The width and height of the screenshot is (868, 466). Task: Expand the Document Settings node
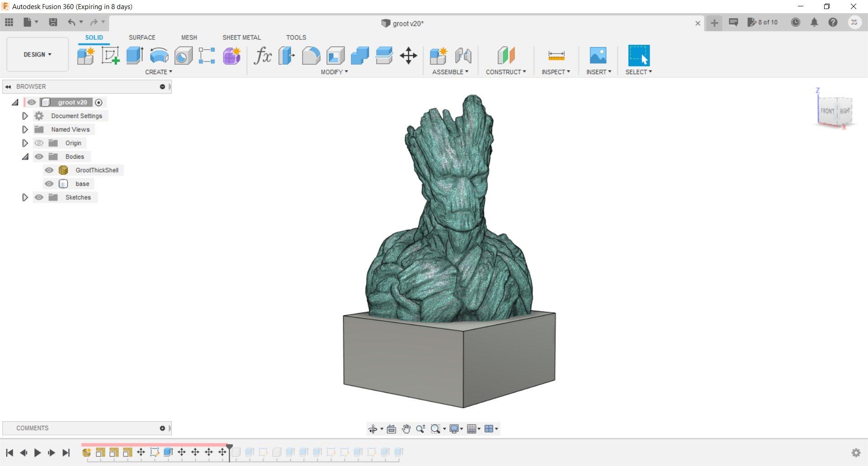(x=25, y=116)
